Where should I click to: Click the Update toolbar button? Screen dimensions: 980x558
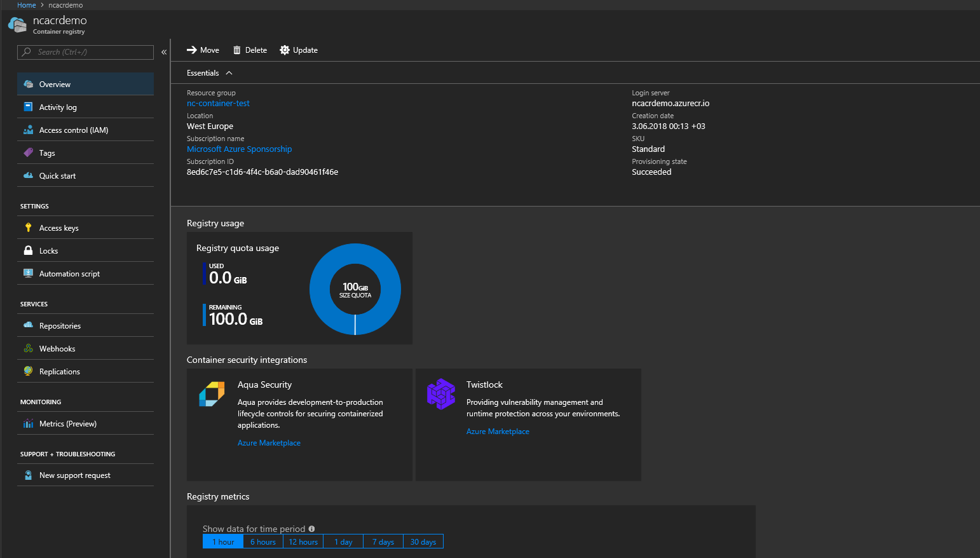click(x=299, y=50)
